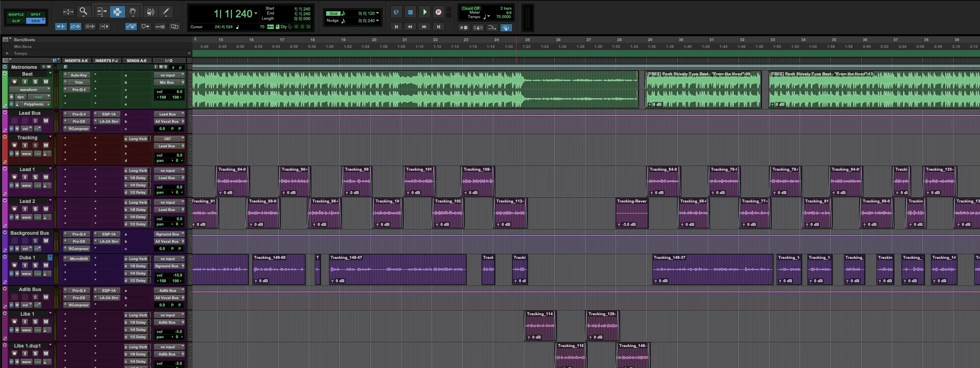Open the Pro-Q 4 insert on Beat
This screenshot has width=980, height=368.
point(79,90)
